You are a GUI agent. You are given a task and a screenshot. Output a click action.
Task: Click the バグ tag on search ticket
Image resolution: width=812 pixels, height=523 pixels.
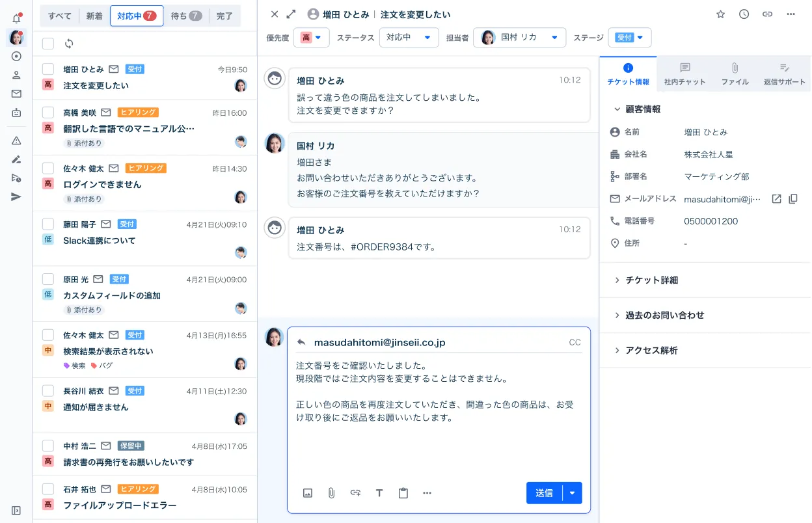[x=102, y=366]
